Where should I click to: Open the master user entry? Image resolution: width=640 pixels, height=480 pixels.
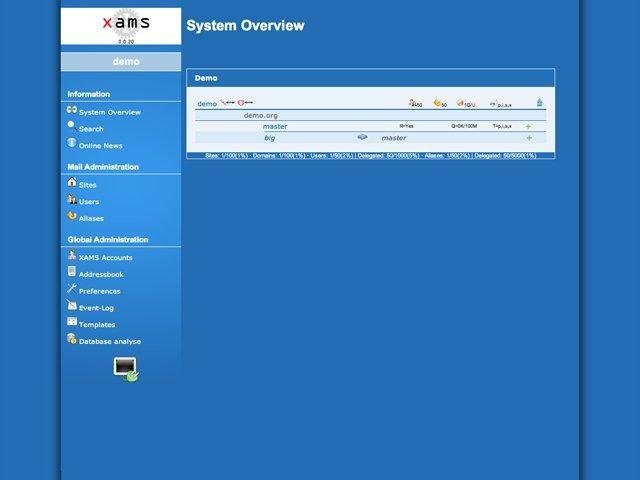[x=275, y=127]
